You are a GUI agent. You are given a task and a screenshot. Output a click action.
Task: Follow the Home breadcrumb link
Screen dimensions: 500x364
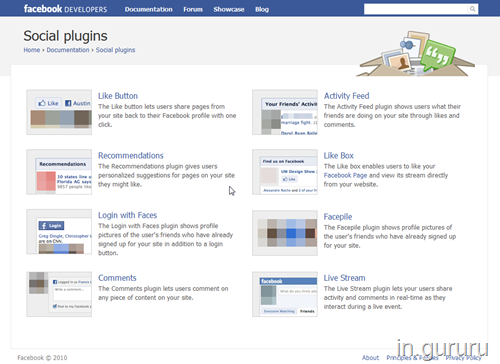(x=32, y=50)
